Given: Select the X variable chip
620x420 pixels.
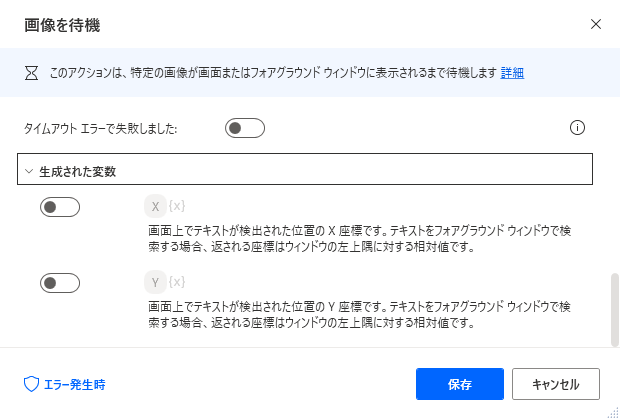Looking at the screenshot, I should click(x=155, y=207).
